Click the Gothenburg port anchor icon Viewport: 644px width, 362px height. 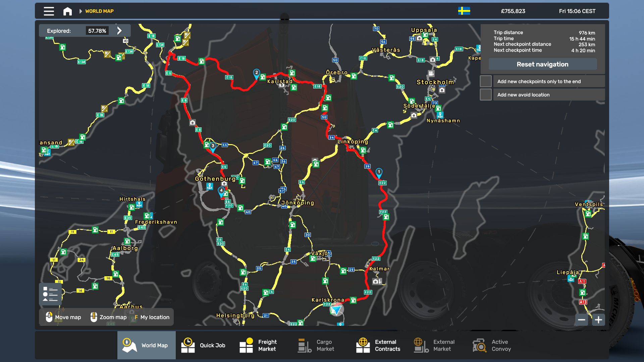[x=210, y=186]
